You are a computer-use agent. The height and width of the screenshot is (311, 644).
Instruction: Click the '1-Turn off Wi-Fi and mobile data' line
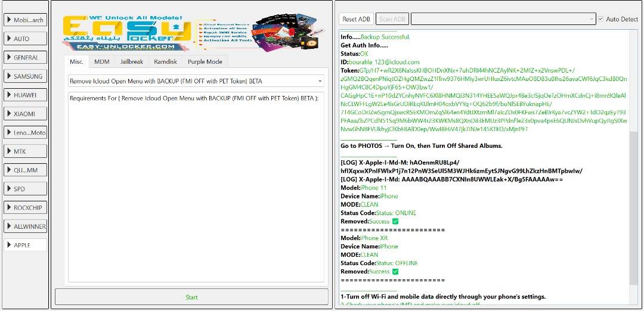point(443,297)
